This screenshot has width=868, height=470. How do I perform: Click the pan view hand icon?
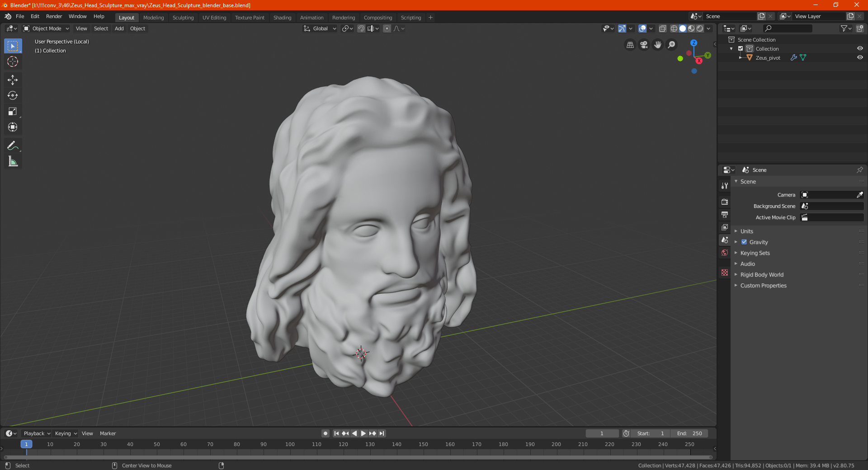658,45
